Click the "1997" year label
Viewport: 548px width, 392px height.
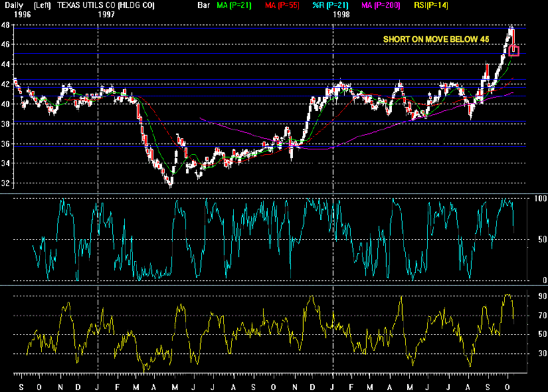(x=106, y=15)
